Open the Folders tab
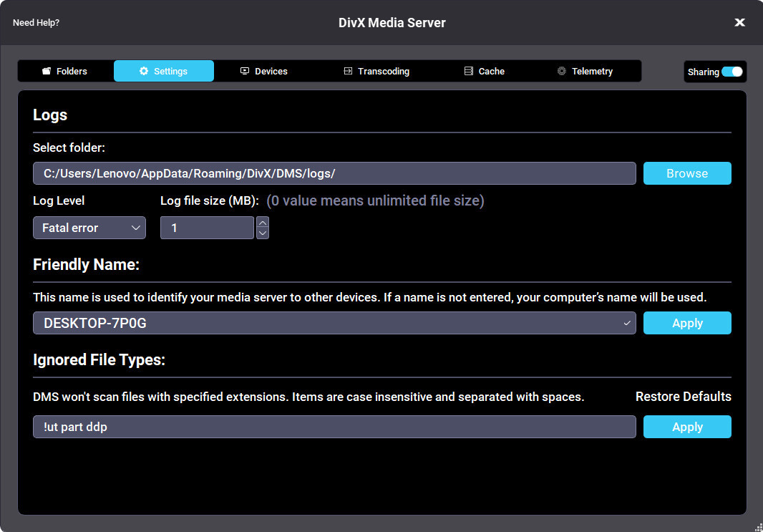 65,71
